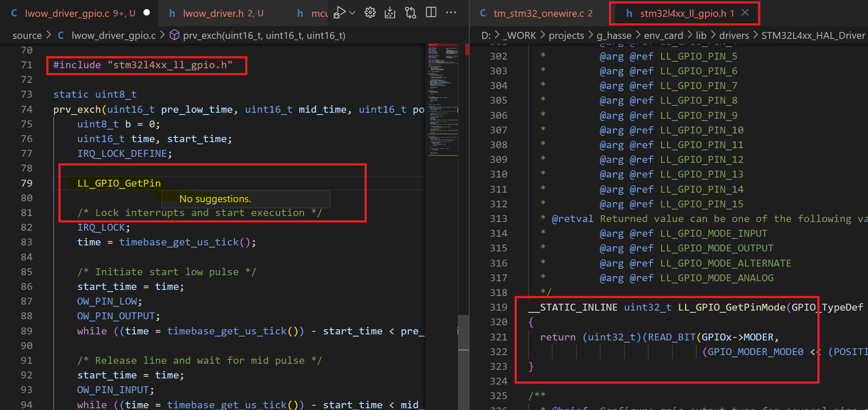Viewport: 868px width, 410px height.
Task: Open more actions with the ellipsis icon
Action: point(451,13)
